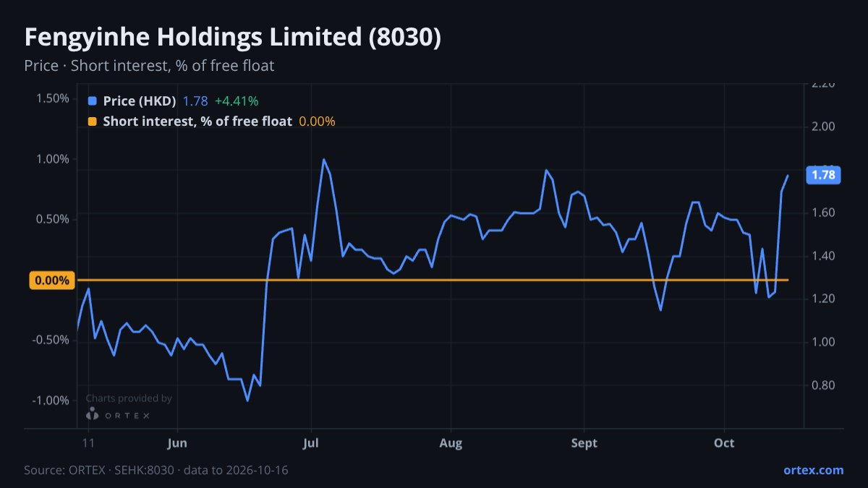Click the 1.00 right axis label

pyautogui.click(x=823, y=342)
